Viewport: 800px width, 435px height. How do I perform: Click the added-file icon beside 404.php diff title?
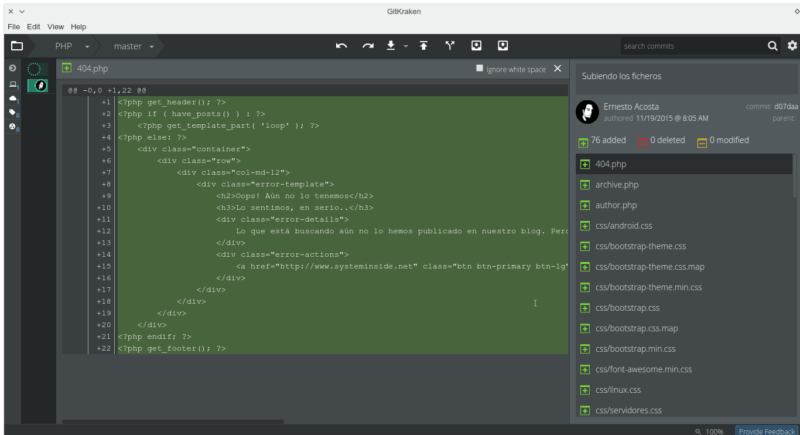tap(67, 68)
